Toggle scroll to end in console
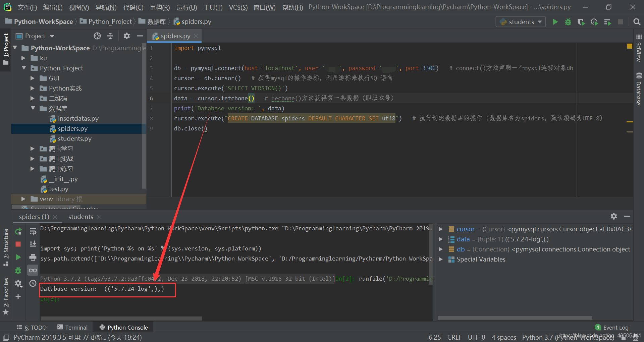 [x=33, y=244]
